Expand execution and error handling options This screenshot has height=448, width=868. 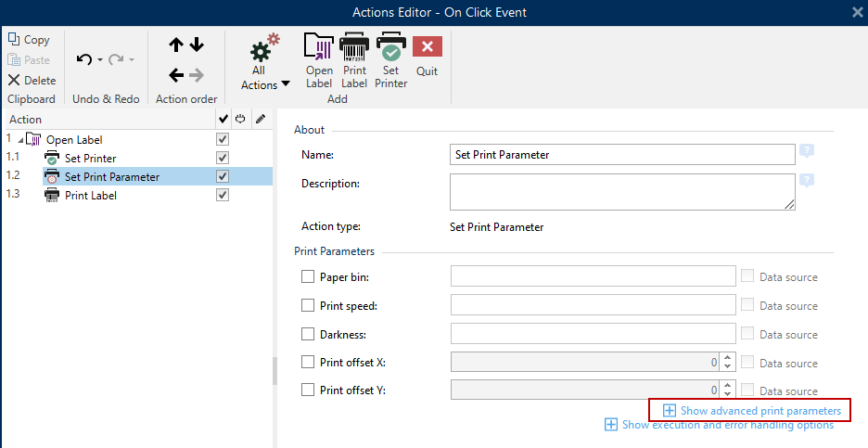719,425
